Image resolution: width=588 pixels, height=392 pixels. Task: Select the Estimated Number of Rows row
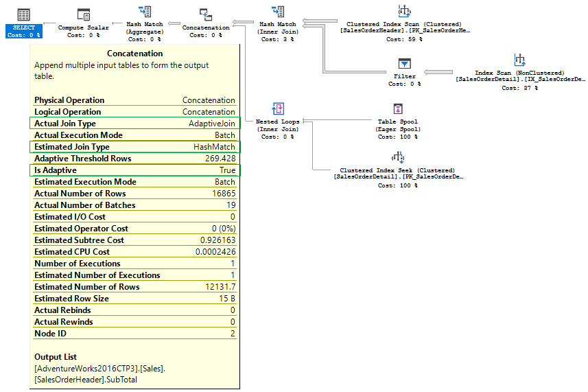pyautogui.click(x=134, y=287)
